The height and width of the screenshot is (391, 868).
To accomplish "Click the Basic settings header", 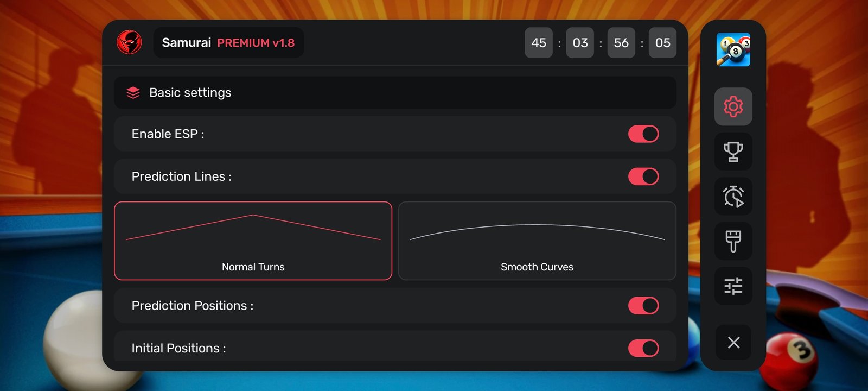I will point(395,92).
